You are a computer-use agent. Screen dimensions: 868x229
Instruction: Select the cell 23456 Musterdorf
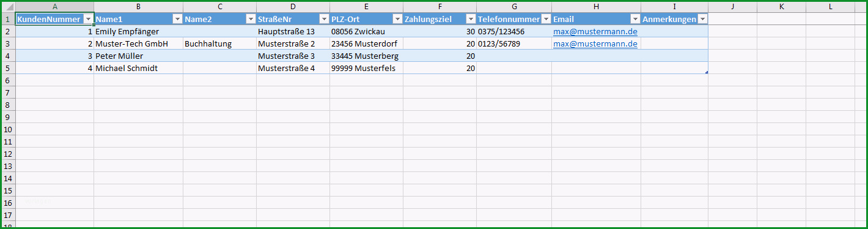[x=366, y=43]
